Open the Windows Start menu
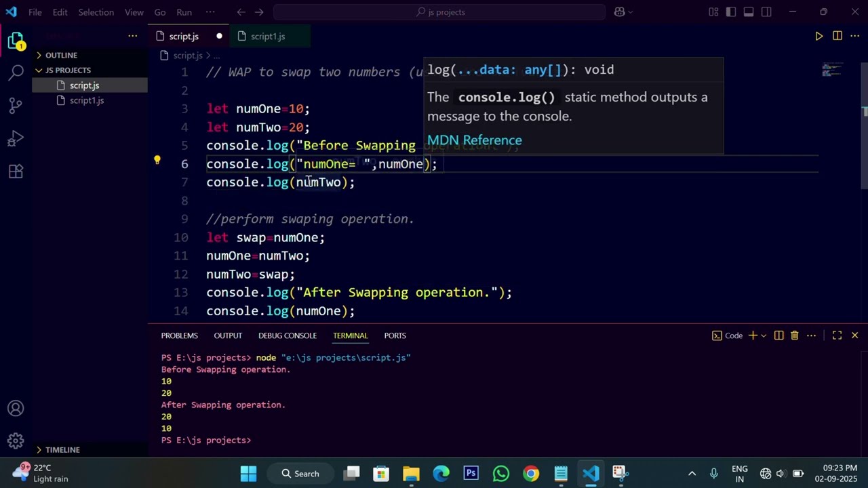Viewport: 868px width, 488px height. tap(248, 474)
